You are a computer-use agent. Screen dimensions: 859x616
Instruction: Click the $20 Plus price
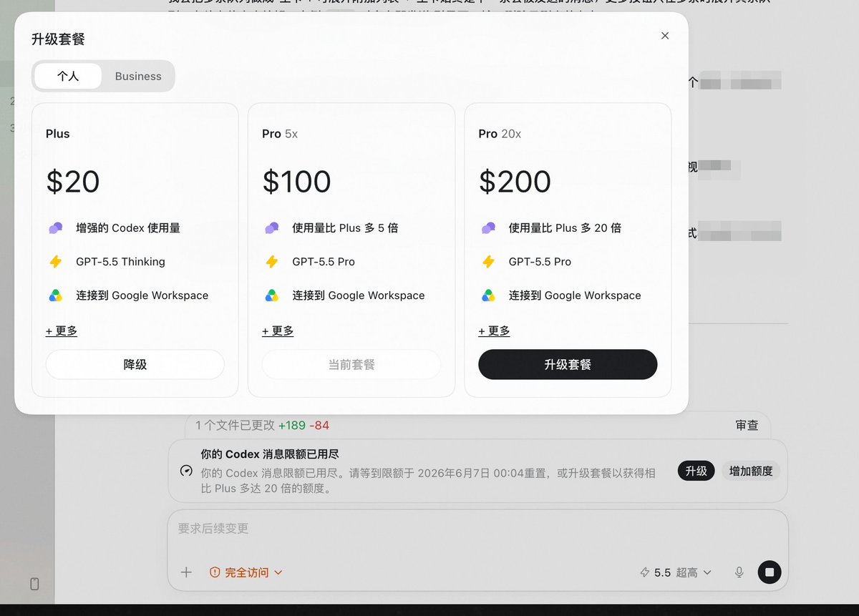click(73, 182)
